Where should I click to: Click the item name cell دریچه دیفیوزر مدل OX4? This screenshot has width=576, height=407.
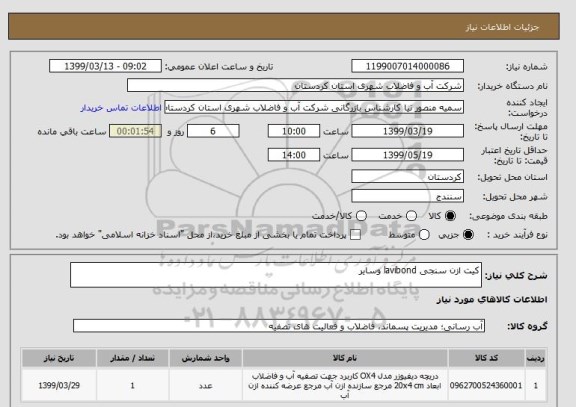tap(345, 385)
